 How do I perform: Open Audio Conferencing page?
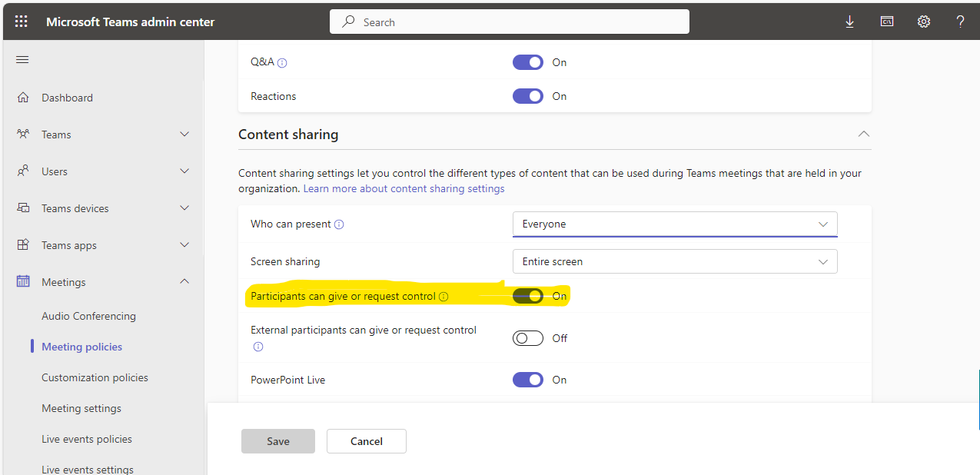tap(88, 316)
